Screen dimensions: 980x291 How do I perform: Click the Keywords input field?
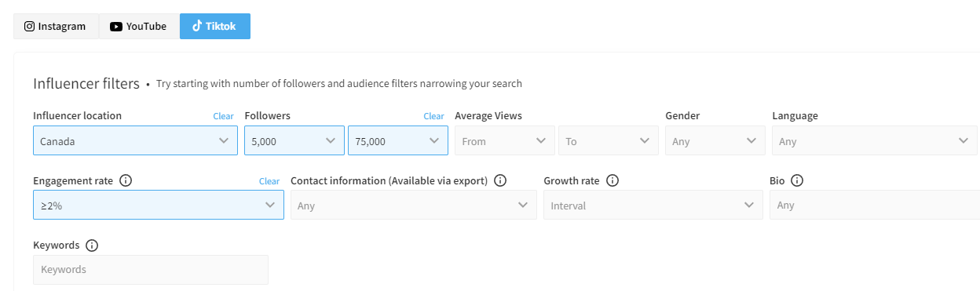tap(151, 269)
